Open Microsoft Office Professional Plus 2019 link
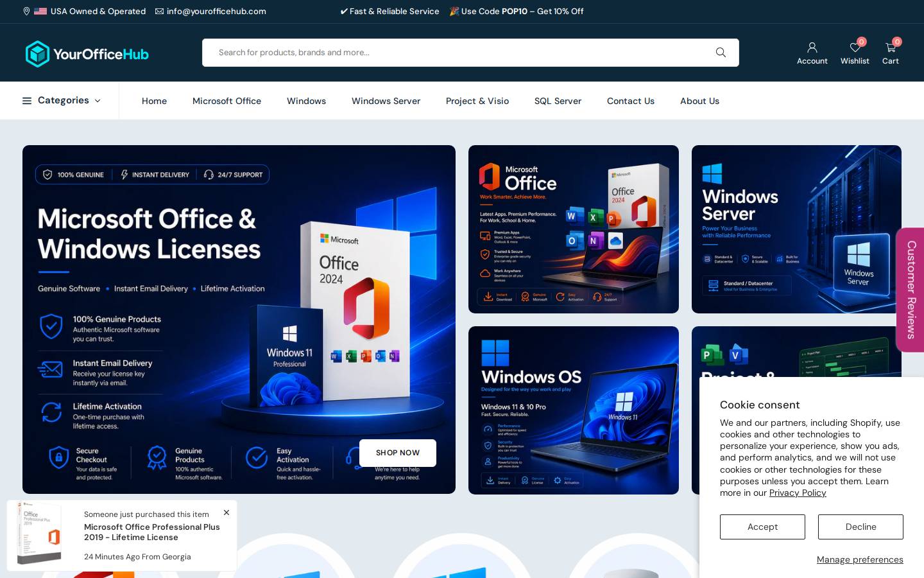924x578 pixels. tap(152, 532)
